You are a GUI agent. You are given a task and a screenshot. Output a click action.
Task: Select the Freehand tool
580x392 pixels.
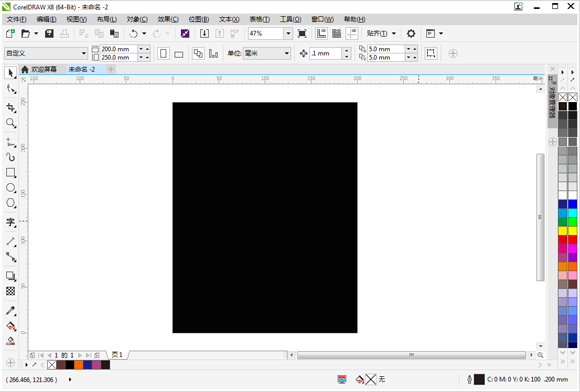coord(10,142)
